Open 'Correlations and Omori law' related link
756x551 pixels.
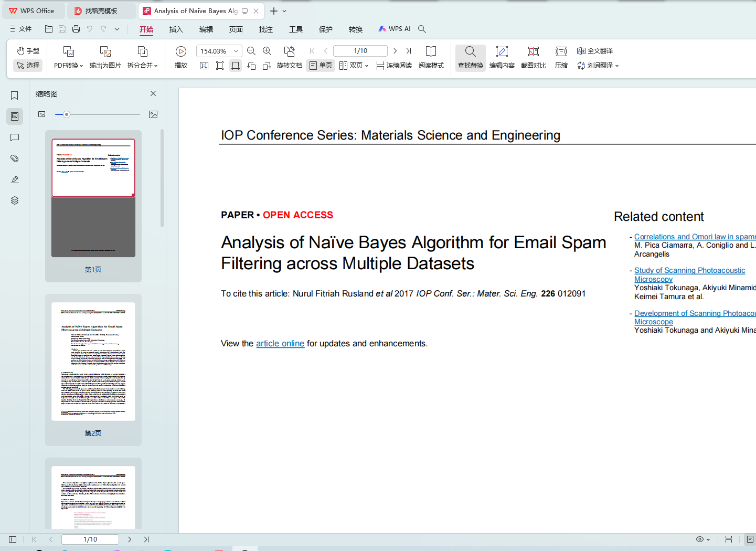pos(695,237)
